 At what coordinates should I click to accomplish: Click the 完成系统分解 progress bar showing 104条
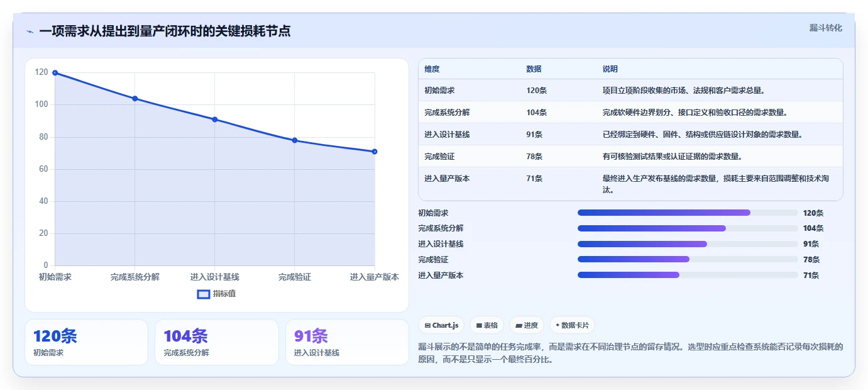(x=688, y=228)
